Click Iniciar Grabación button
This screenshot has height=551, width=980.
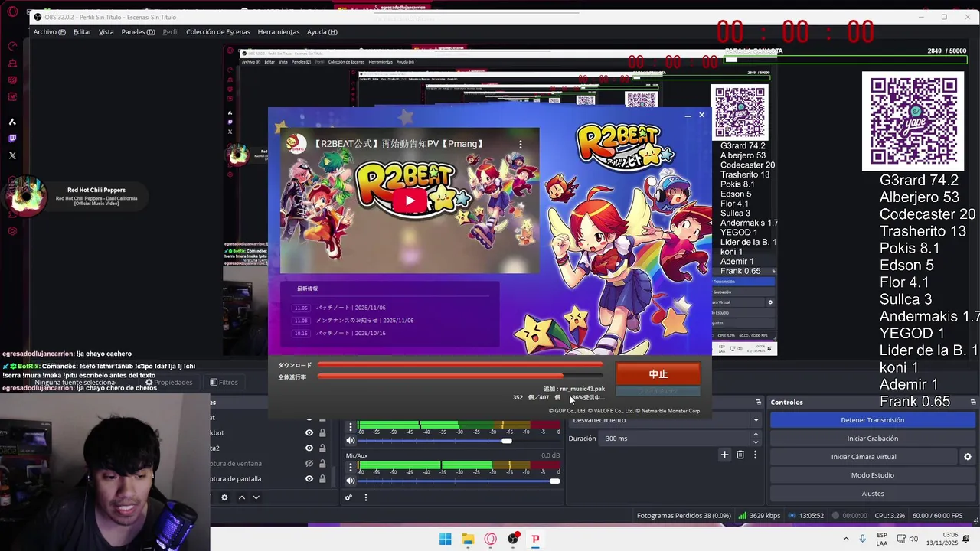point(873,439)
